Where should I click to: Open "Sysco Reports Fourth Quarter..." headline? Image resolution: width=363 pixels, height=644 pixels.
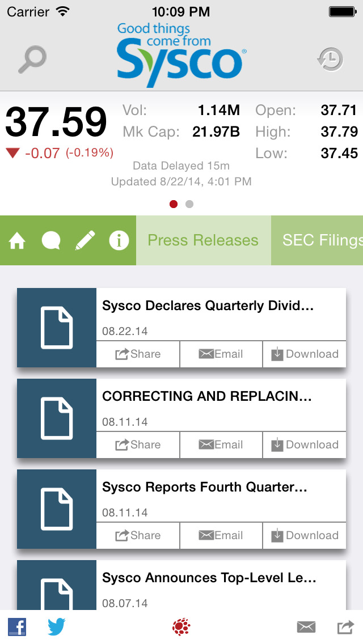(205, 487)
